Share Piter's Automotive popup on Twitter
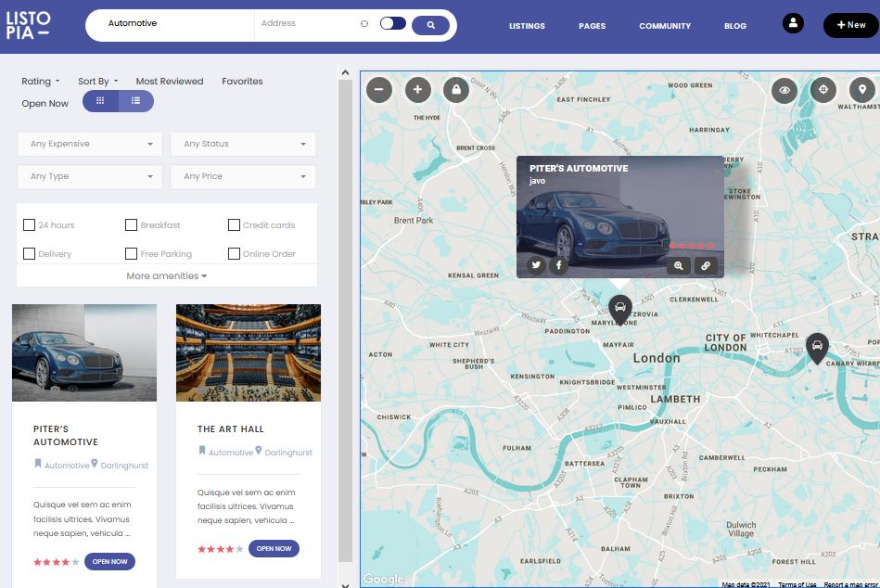 (536, 265)
